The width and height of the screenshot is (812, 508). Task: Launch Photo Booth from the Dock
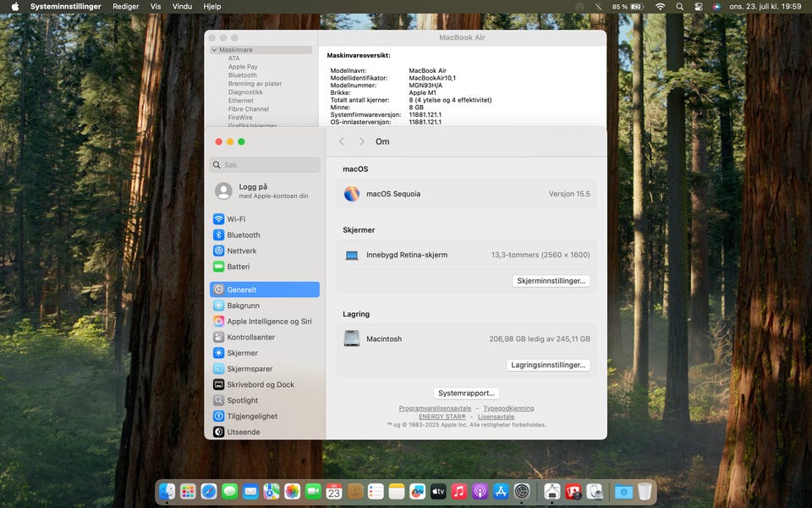click(x=573, y=491)
